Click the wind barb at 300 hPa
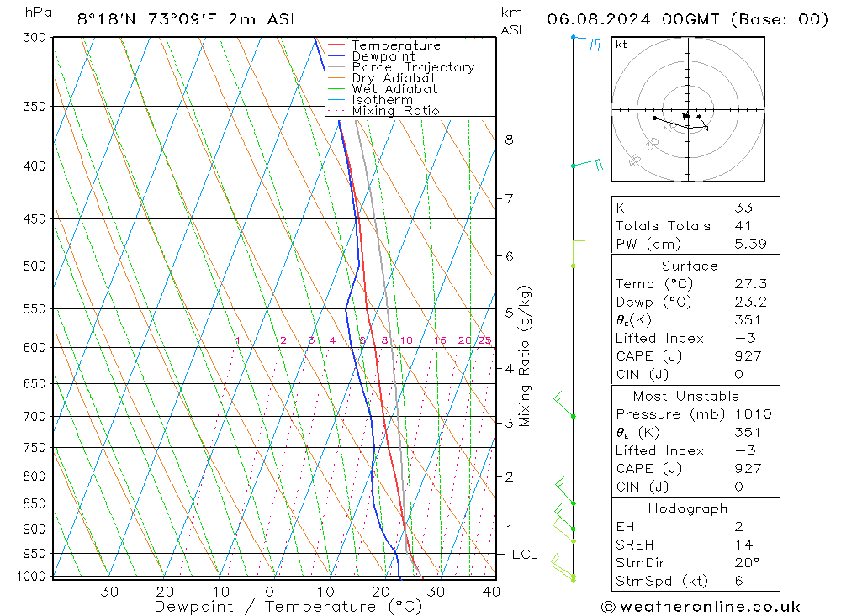This screenshot has height=616, width=841. point(587,42)
